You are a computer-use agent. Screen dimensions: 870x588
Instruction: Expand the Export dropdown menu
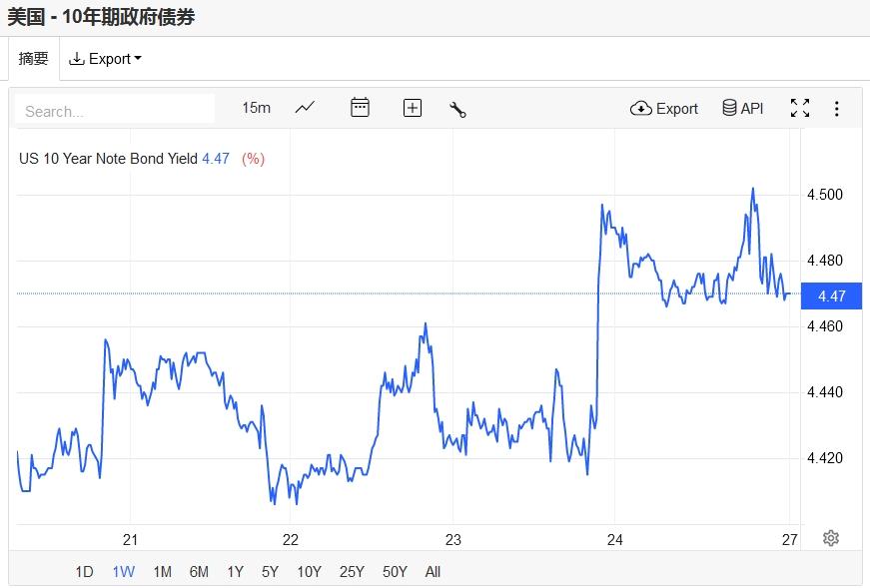105,59
